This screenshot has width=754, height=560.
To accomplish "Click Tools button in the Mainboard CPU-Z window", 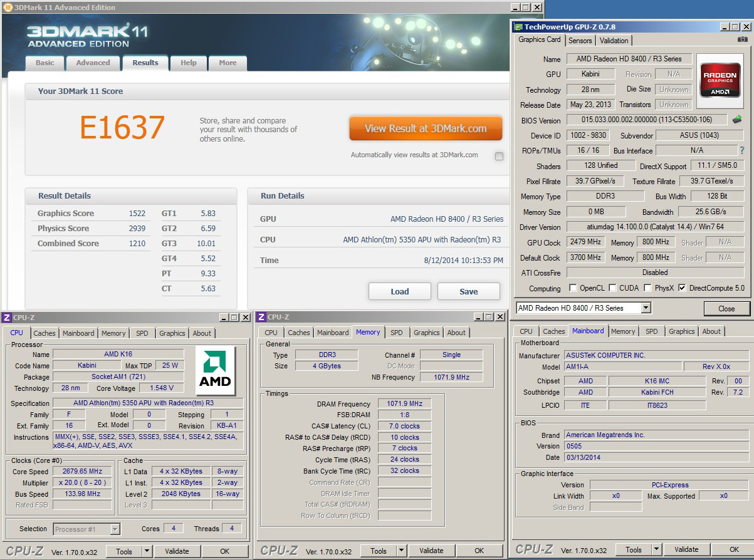I will 634,549.
